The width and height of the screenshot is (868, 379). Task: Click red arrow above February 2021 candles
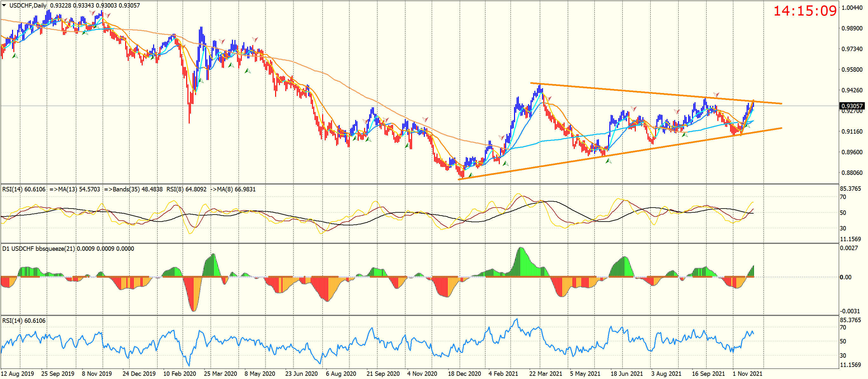tap(501, 137)
